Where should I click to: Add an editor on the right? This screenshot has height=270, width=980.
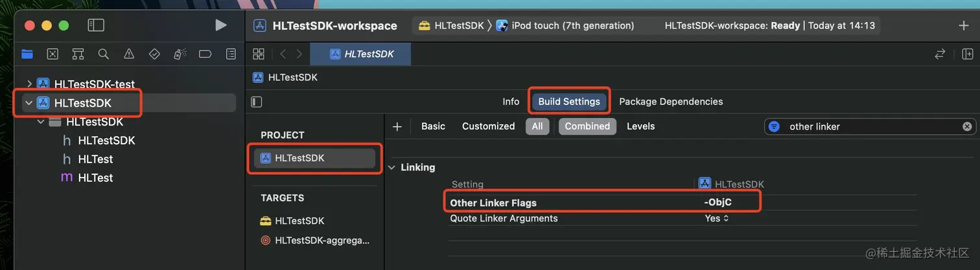tap(967, 54)
